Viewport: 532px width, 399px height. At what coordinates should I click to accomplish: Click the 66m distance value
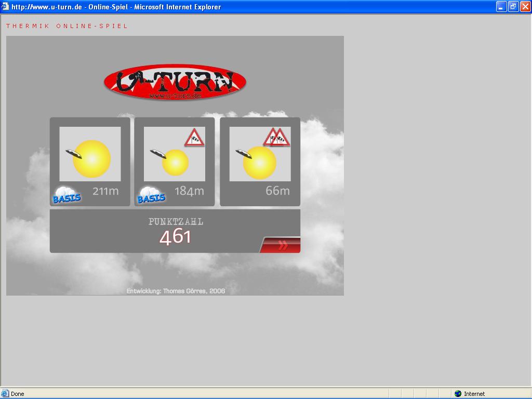click(x=277, y=191)
